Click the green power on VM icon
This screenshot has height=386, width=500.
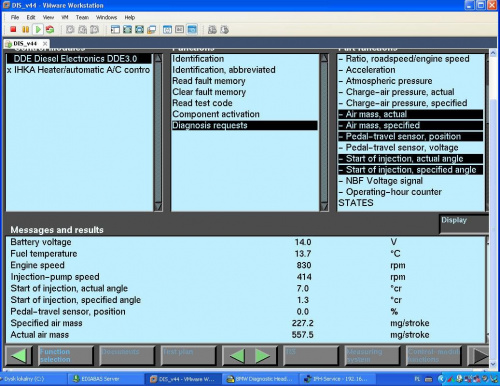pos(38,30)
